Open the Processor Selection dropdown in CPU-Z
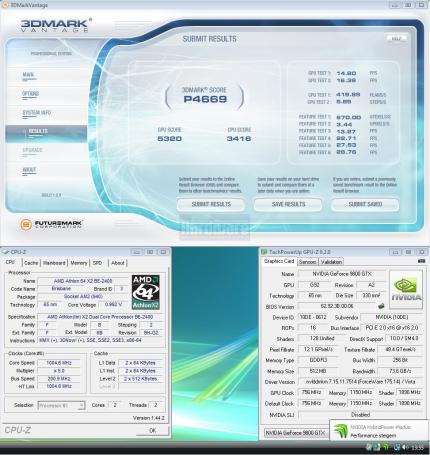Image resolution: width=430 pixels, height=455 pixels. (x=61, y=406)
